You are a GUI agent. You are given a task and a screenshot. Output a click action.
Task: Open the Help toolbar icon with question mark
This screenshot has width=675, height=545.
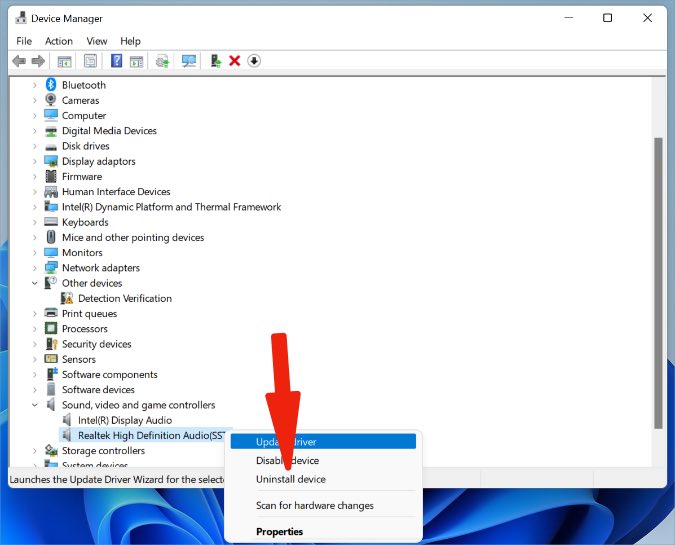click(x=116, y=61)
